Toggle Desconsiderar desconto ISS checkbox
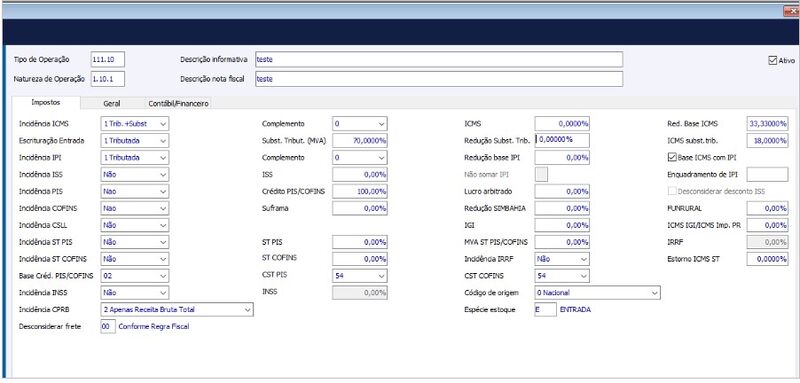The height and width of the screenshot is (383, 800). point(671,191)
